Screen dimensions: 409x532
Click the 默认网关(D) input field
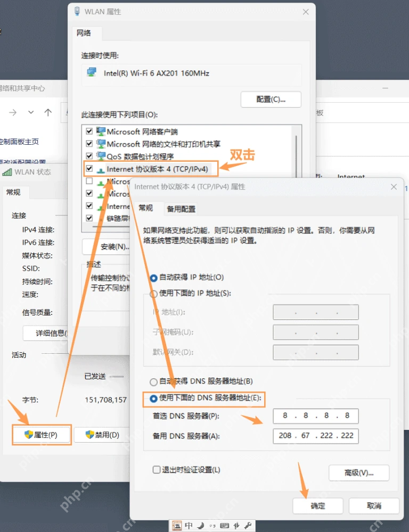[316, 352]
